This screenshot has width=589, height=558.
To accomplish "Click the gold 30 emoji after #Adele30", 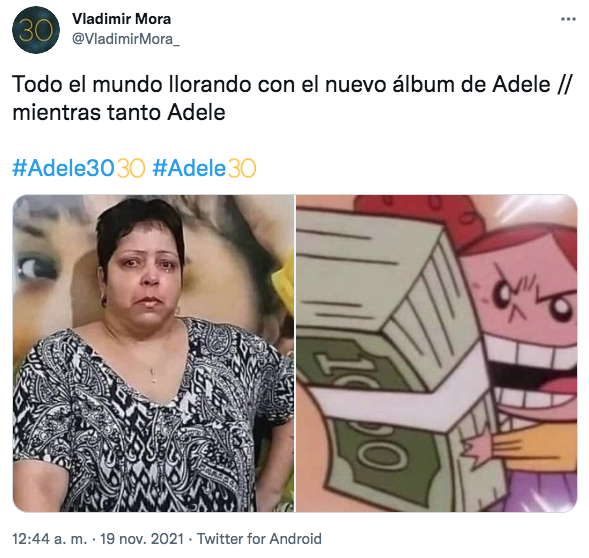I will (x=242, y=168).
